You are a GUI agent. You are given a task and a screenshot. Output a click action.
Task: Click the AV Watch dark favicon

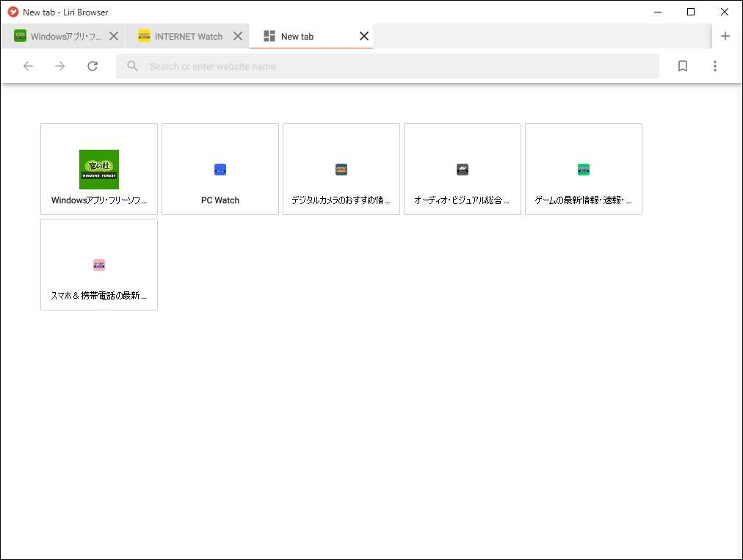463,169
